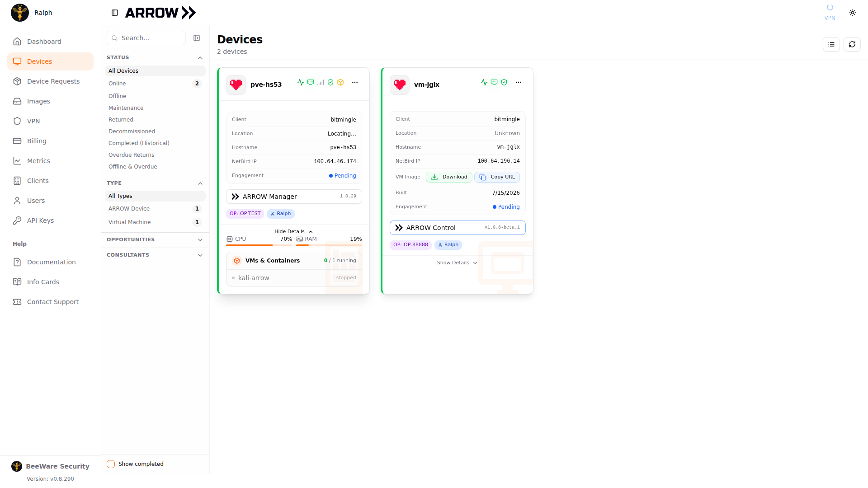The height and width of the screenshot is (488, 868).
Task: Filter by Maintenance status
Action: tap(155, 108)
